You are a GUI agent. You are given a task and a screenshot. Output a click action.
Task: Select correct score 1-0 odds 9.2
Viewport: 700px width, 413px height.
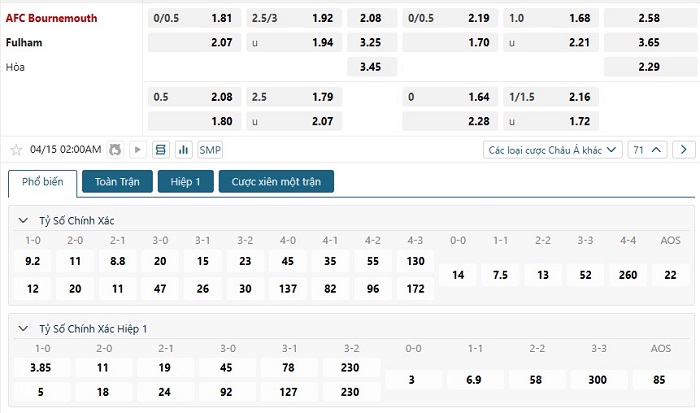33,261
